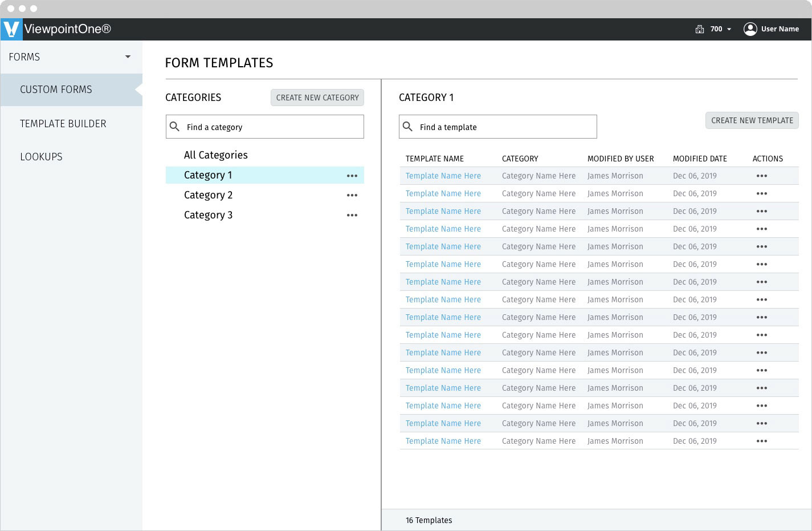The image size is (812, 531).
Task: Open the last Template Name Here link
Action: tap(443, 441)
